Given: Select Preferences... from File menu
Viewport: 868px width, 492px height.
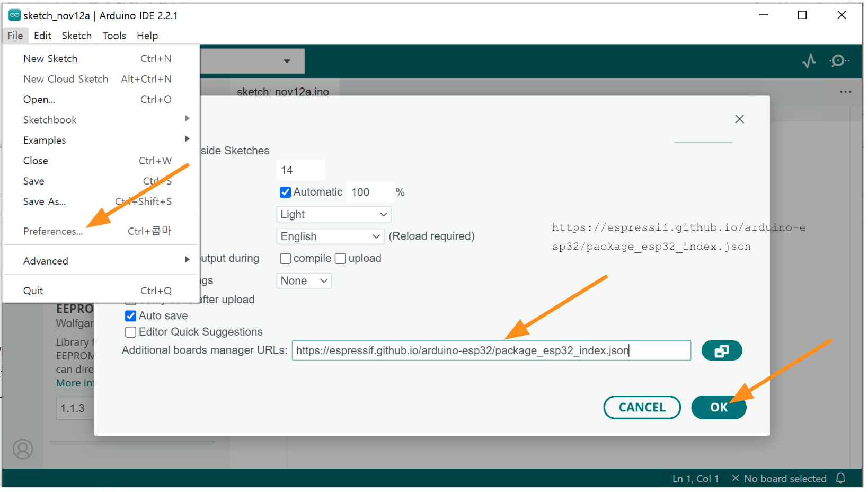Looking at the screenshot, I should 101,231.
